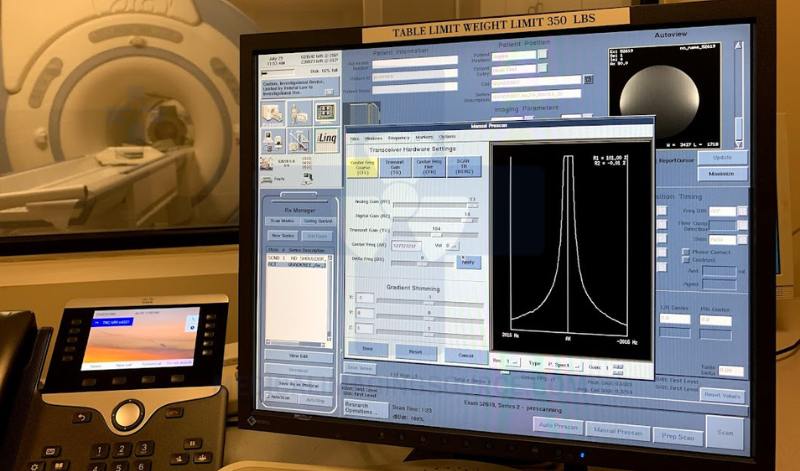Select Scan Modes in Rx Manager
This screenshot has width=800, height=471.
pyautogui.click(x=281, y=221)
